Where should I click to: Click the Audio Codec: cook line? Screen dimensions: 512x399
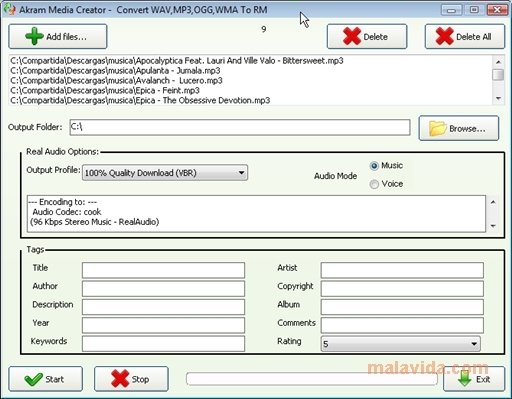[x=67, y=212]
